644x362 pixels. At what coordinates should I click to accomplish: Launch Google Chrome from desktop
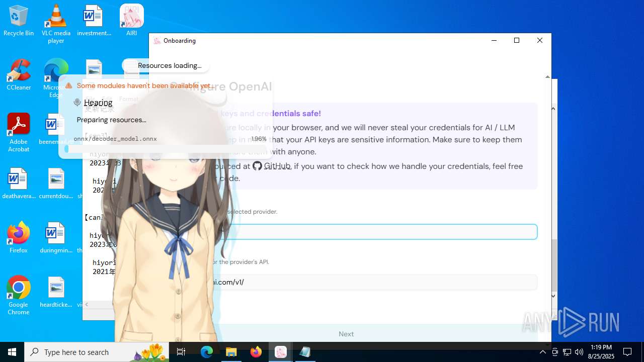[x=19, y=296]
